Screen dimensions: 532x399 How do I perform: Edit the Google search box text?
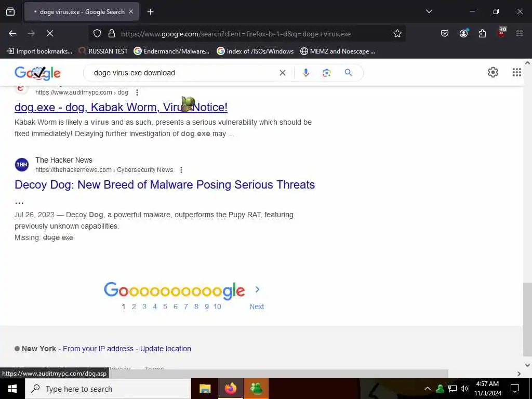pyautogui.click(x=183, y=73)
